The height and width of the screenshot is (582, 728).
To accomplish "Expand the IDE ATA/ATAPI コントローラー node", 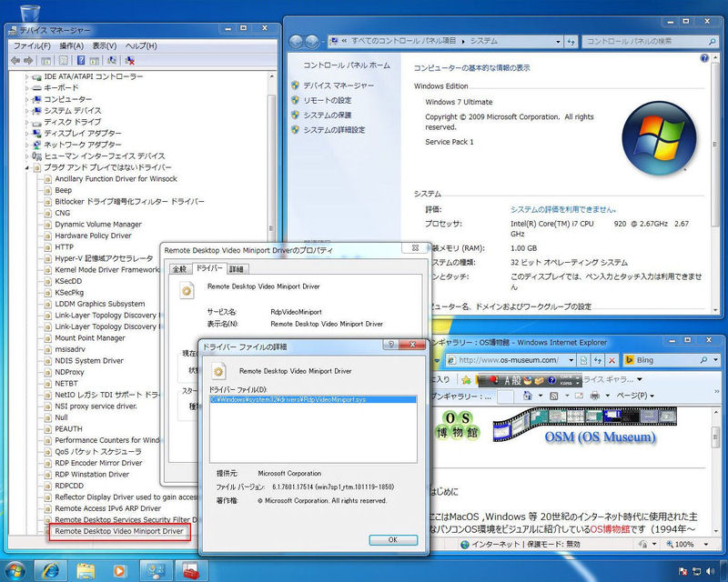I will 26,76.
